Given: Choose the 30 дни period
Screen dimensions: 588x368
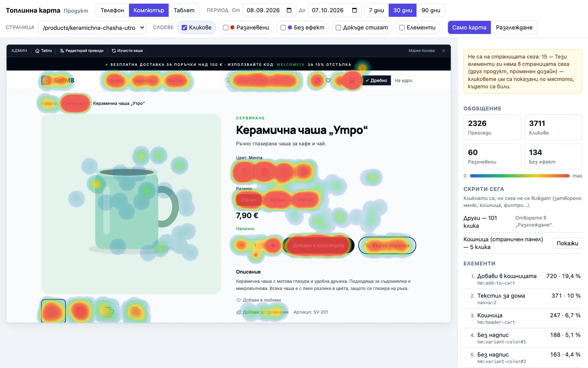Looking at the screenshot, I should point(403,10).
